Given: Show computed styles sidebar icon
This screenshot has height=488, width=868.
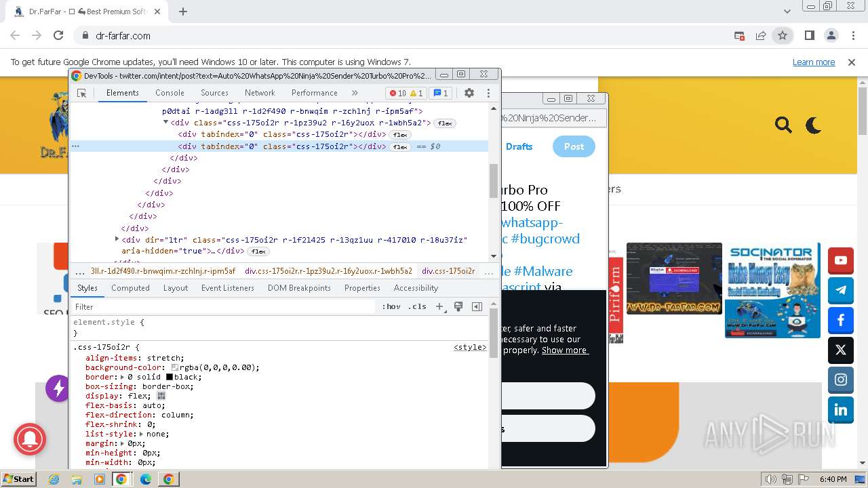Looking at the screenshot, I should pos(477,306).
